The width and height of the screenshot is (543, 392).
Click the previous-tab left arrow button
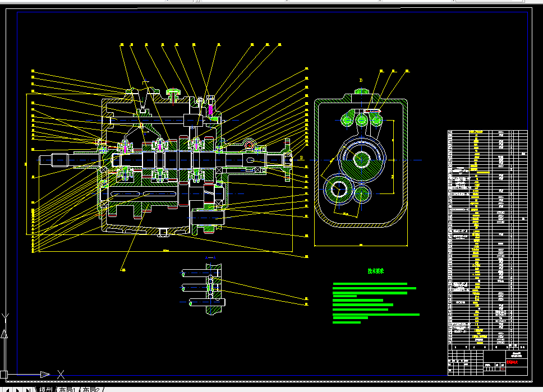coord(7,390)
